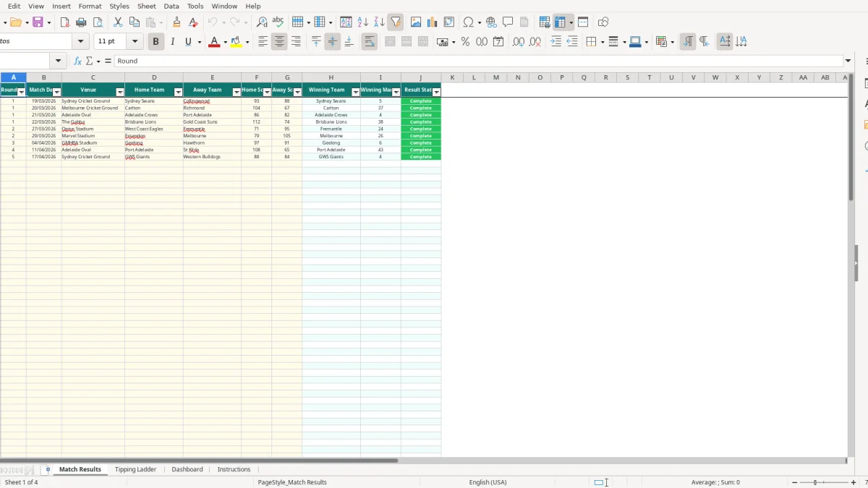Click PageStyle_Match Results in status bar
Viewport: 868px width, 488px height.
[292, 482]
